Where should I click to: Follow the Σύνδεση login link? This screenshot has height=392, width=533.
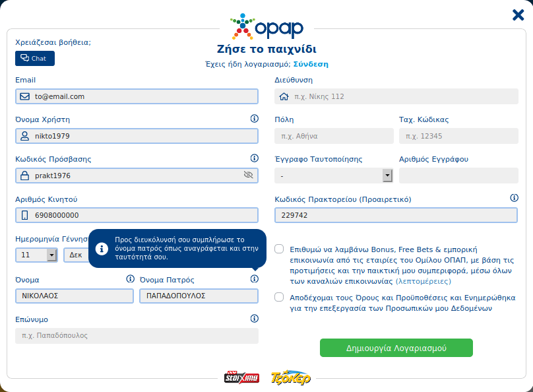[x=311, y=64]
